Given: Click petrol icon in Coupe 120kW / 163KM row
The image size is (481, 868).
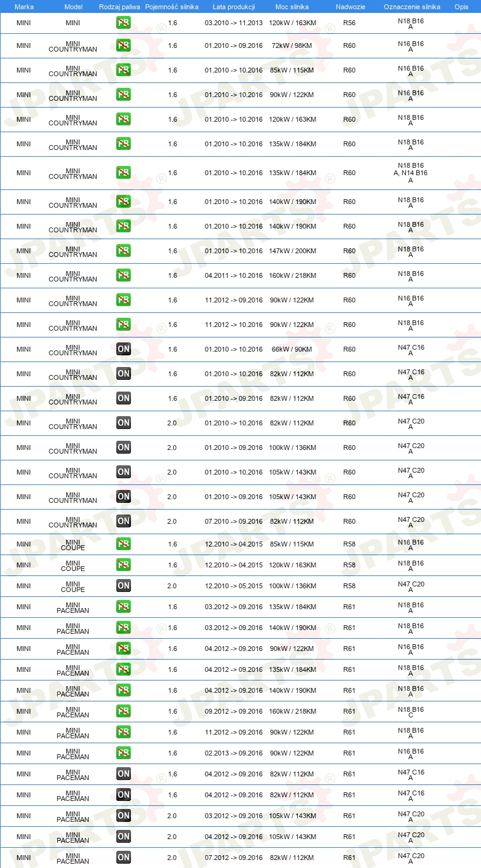Looking at the screenshot, I should pos(124,565).
